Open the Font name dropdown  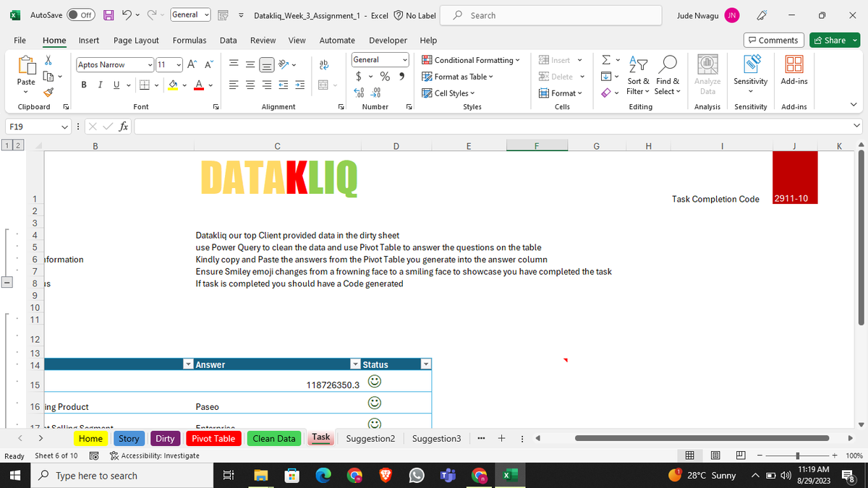pos(150,64)
